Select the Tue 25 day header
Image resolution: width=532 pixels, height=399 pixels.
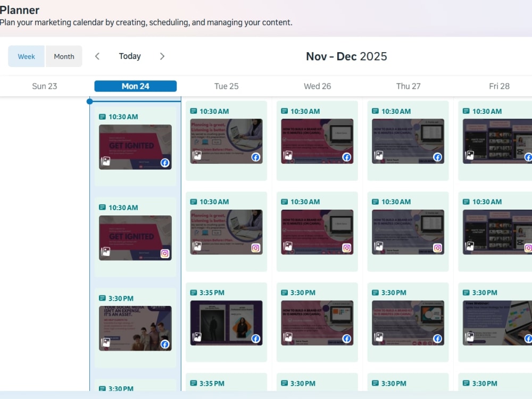click(x=226, y=86)
